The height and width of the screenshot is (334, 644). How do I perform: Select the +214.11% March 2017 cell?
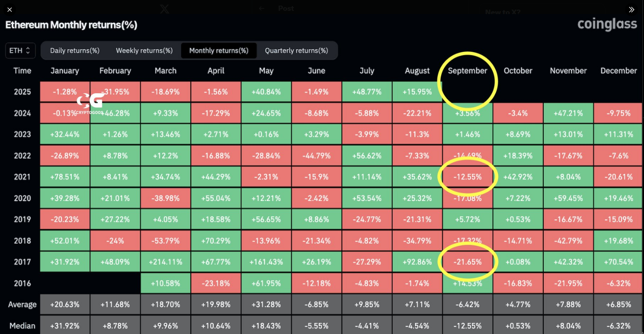coord(166,262)
